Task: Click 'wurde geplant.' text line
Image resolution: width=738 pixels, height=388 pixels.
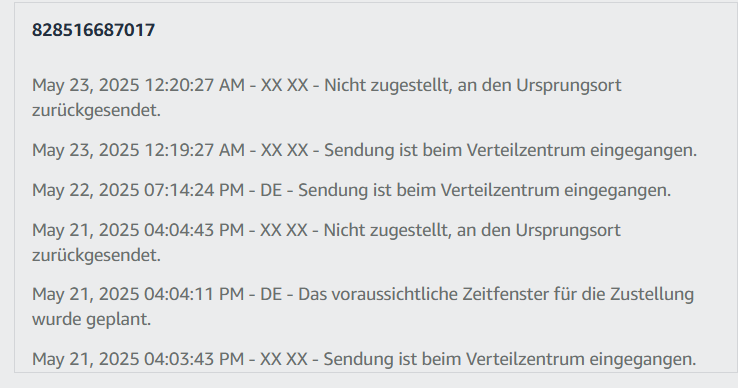Action: 91,319
